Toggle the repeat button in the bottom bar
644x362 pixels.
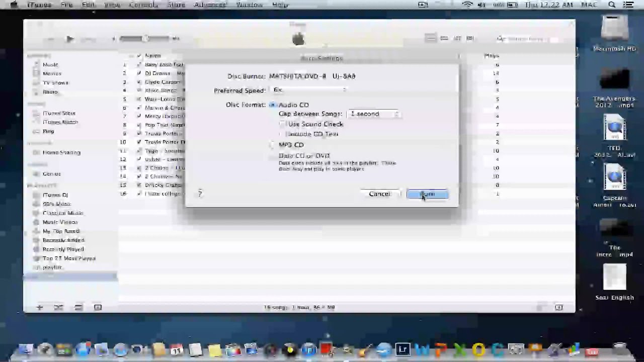[78, 307]
